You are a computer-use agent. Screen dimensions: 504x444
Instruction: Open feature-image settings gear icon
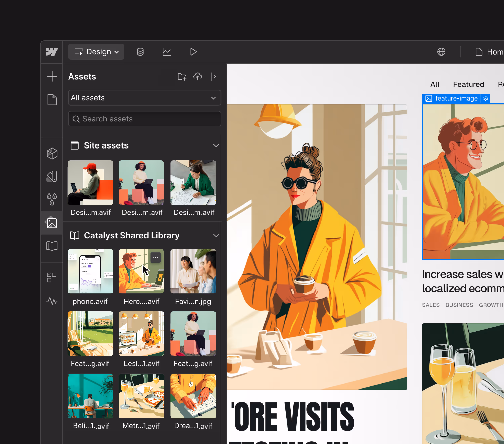tap(486, 98)
